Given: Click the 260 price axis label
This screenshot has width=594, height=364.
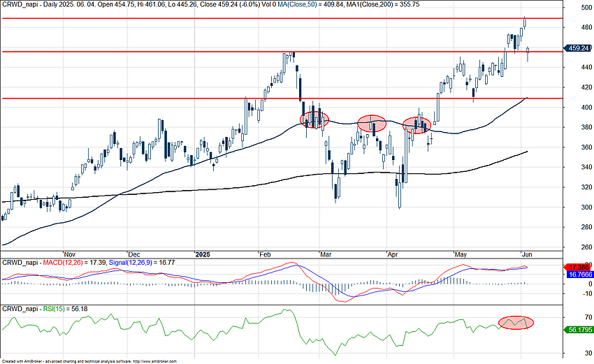Looking at the screenshot, I should [x=587, y=247].
